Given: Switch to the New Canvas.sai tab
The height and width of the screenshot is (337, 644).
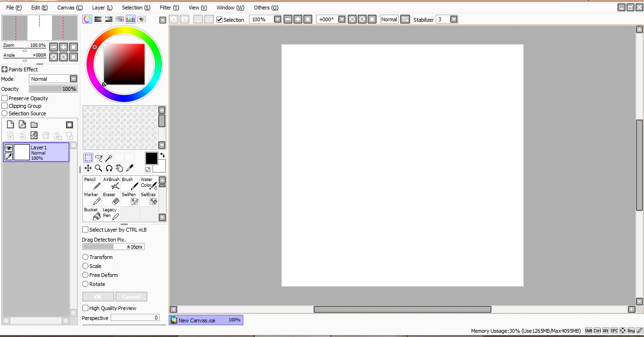Looking at the screenshot, I should pos(206,320).
